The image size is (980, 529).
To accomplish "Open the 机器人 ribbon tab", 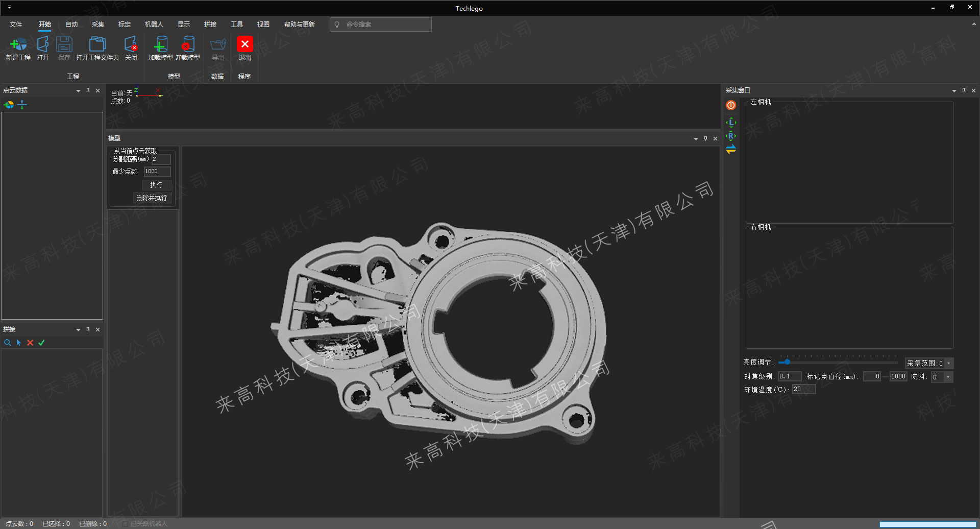I will (154, 25).
